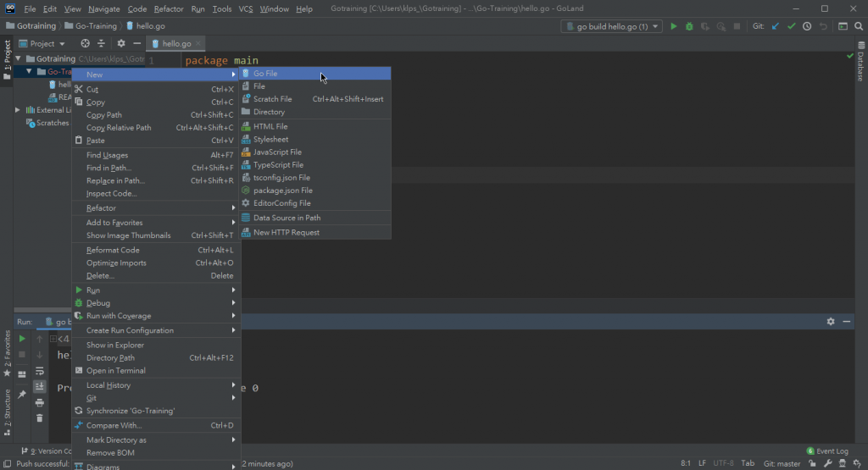Choose TypeScript File option
868x470 pixels.
(x=315, y=165)
